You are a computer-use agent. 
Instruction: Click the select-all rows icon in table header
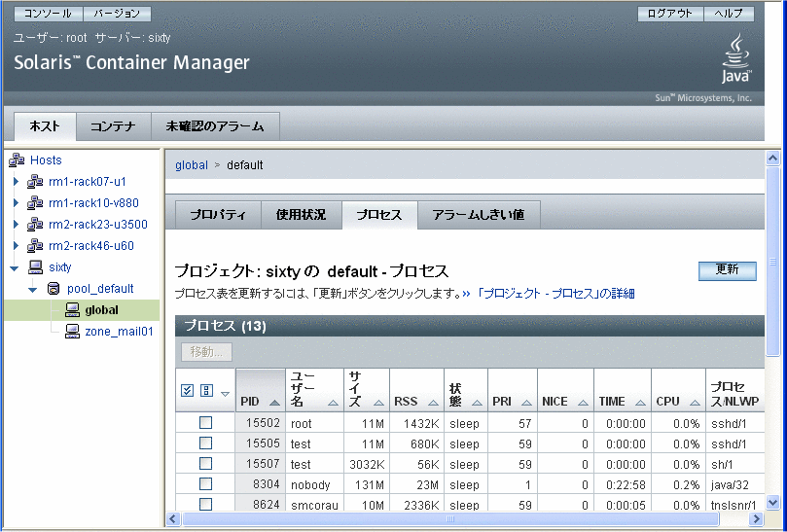pyautogui.click(x=187, y=390)
